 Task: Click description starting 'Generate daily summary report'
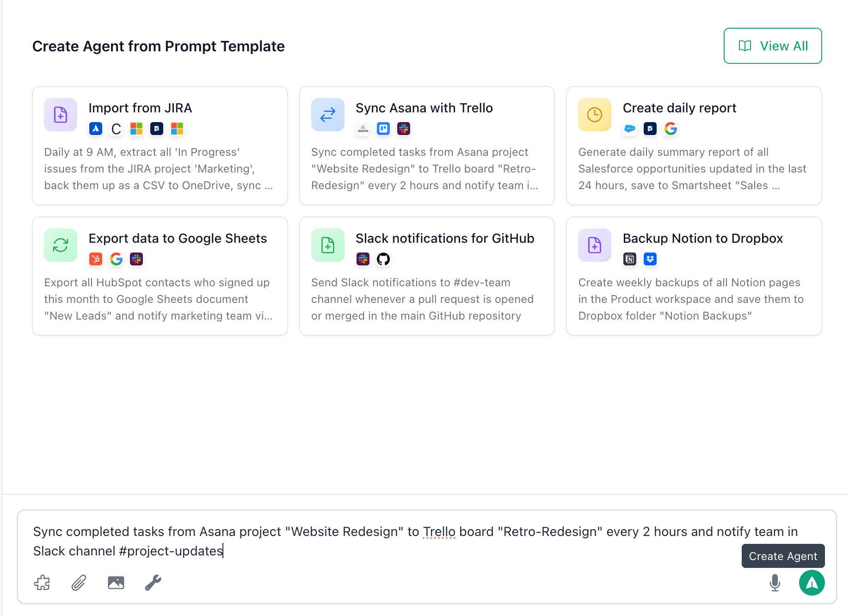(692, 169)
